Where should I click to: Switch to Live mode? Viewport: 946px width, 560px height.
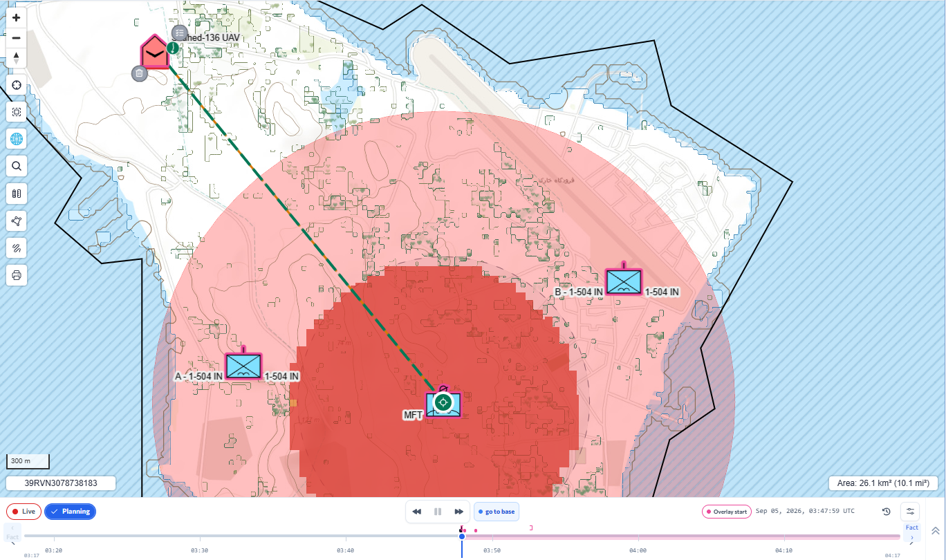[23, 512]
